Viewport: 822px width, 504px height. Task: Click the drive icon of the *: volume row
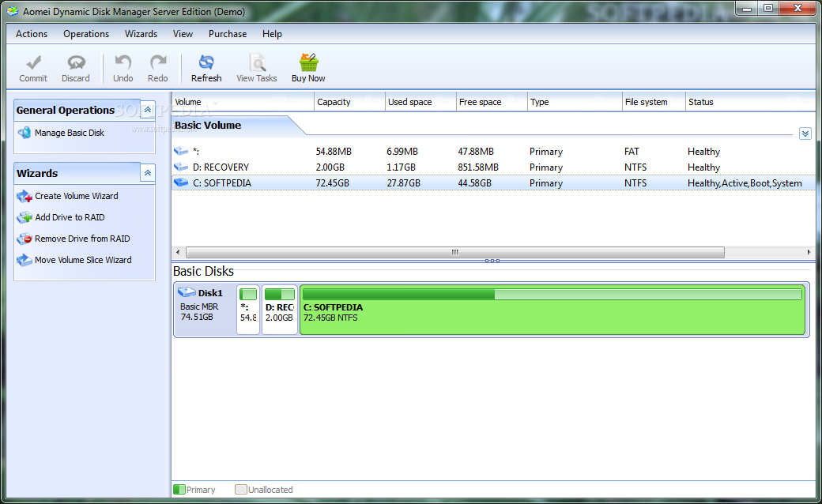[181, 151]
